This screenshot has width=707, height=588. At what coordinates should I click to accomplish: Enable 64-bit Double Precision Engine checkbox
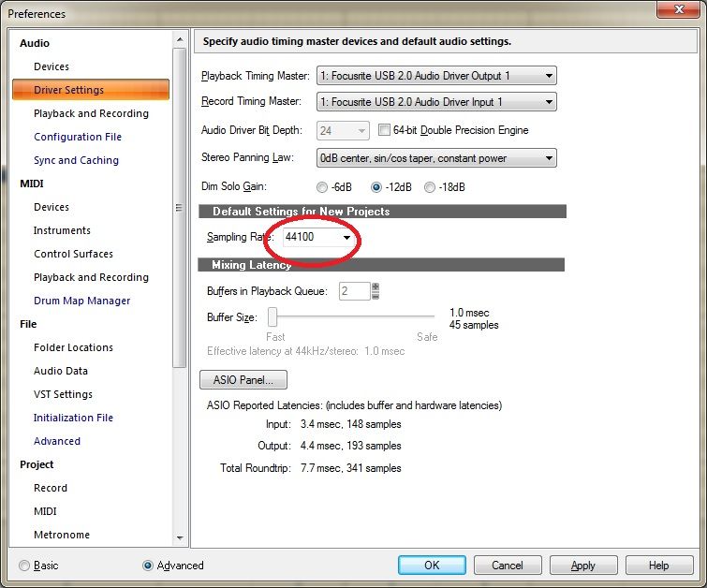(x=384, y=130)
